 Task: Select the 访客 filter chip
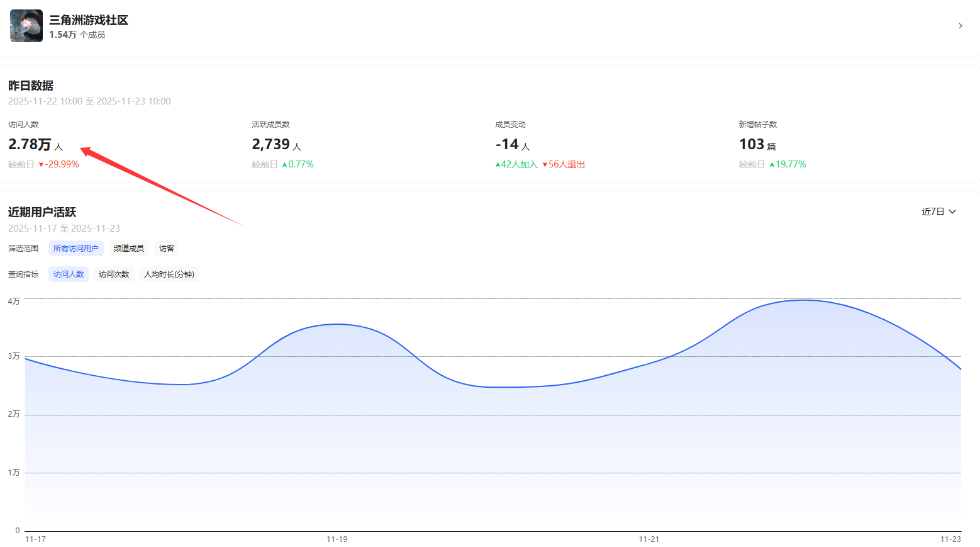(x=167, y=249)
